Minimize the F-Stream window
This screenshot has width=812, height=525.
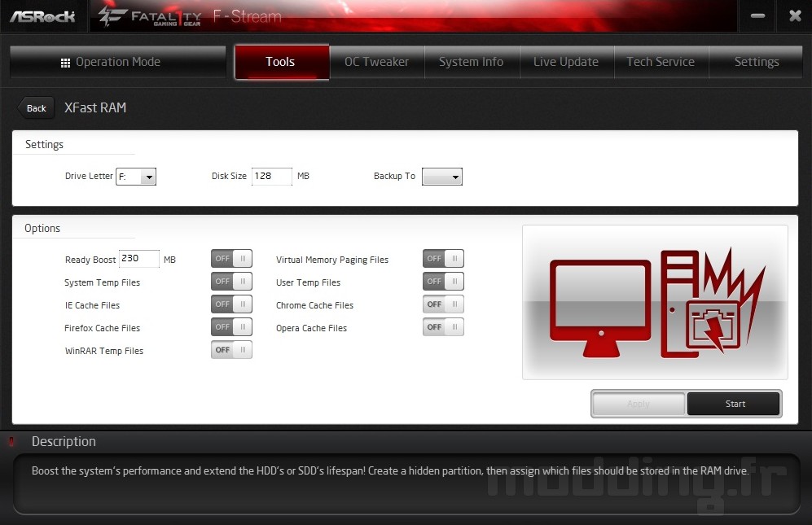(x=757, y=16)
